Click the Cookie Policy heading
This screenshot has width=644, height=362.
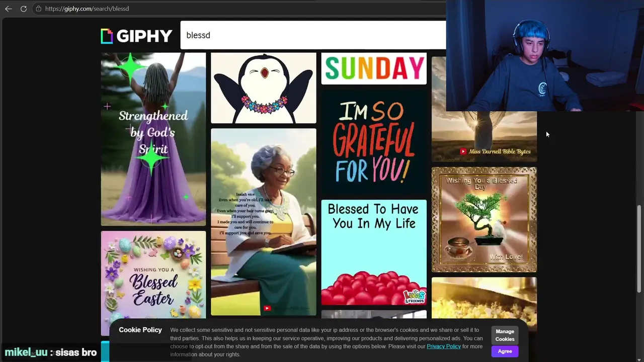coord(140,330)
